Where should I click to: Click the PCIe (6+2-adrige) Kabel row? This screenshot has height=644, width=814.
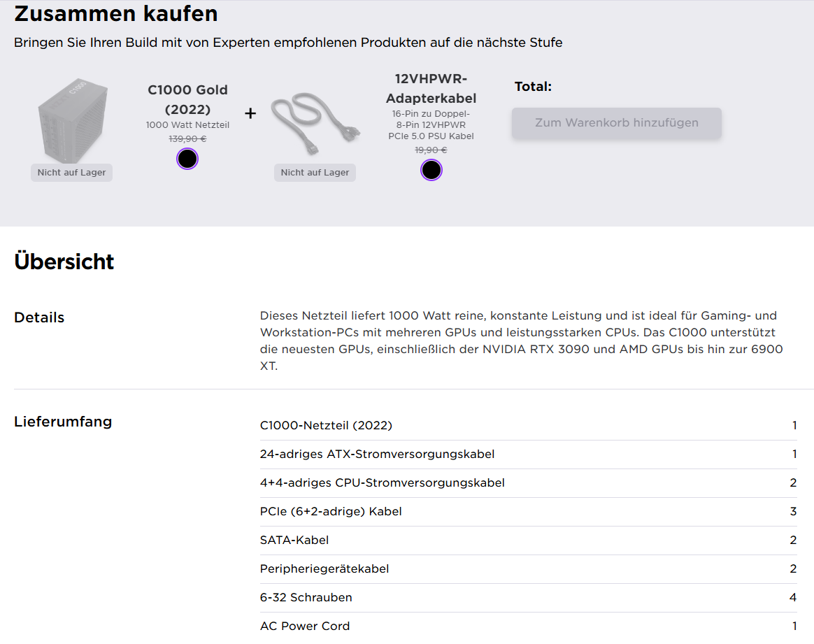click(x=529, y=512)
